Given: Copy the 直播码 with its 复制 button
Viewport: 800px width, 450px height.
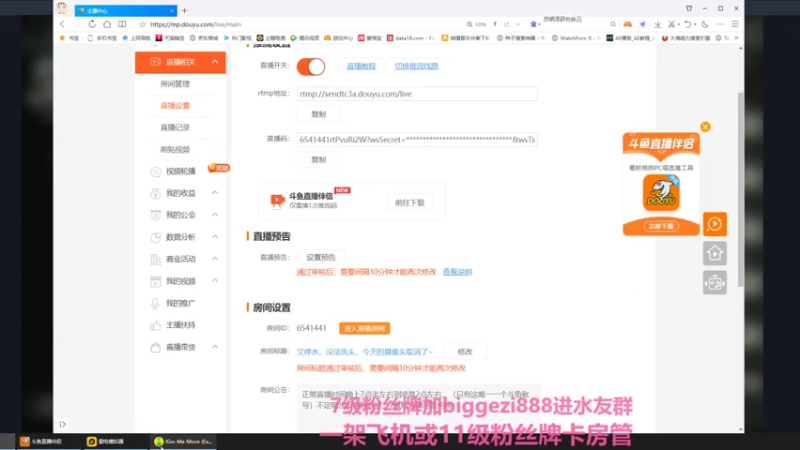Looking at the screenshot, I should tap(318, 160).
